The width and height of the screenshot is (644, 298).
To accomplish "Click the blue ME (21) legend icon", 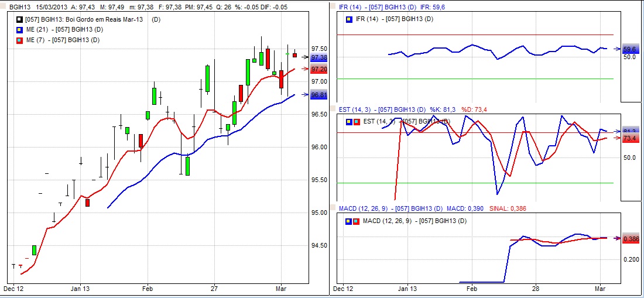I will 19,29.
